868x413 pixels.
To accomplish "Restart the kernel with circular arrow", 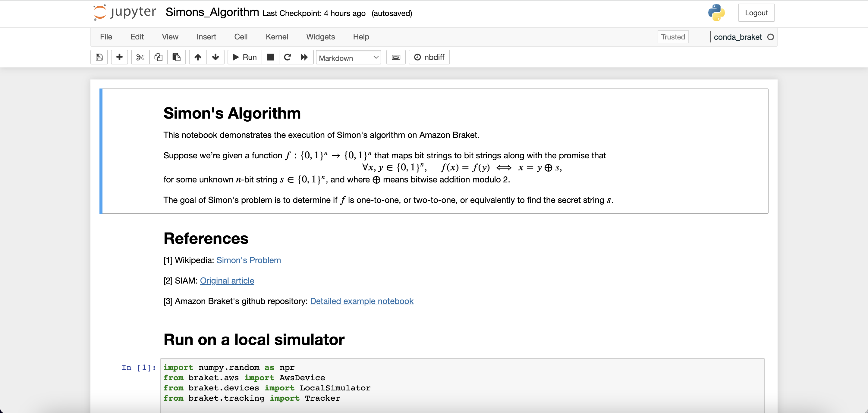I will (288, 57).
